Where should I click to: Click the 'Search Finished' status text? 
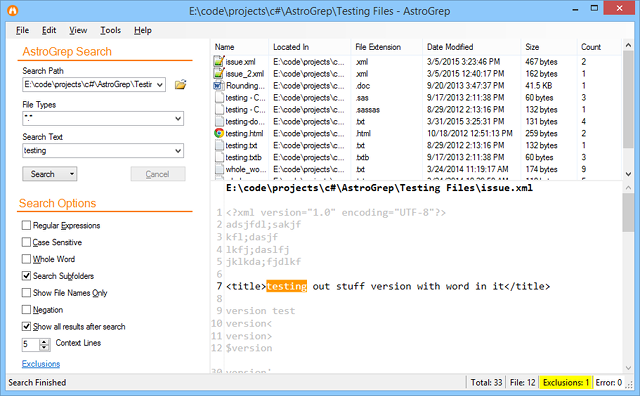[37, 383]
